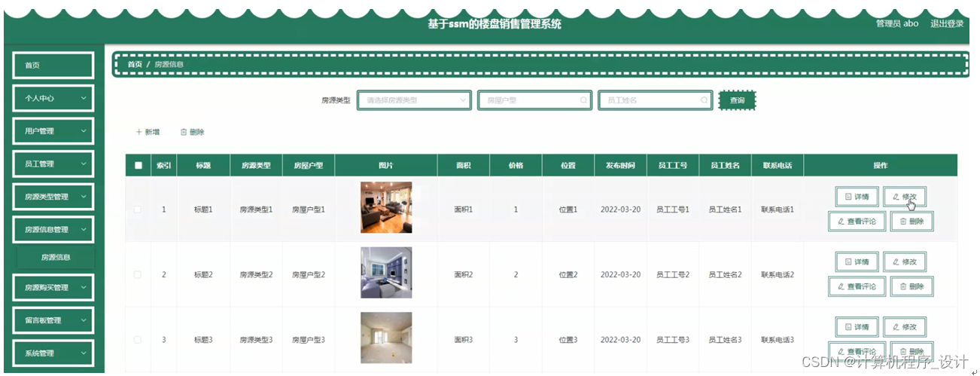Click the 标题 column header
This screenshot has width=980, height=376.
click(x=203, y=166)
